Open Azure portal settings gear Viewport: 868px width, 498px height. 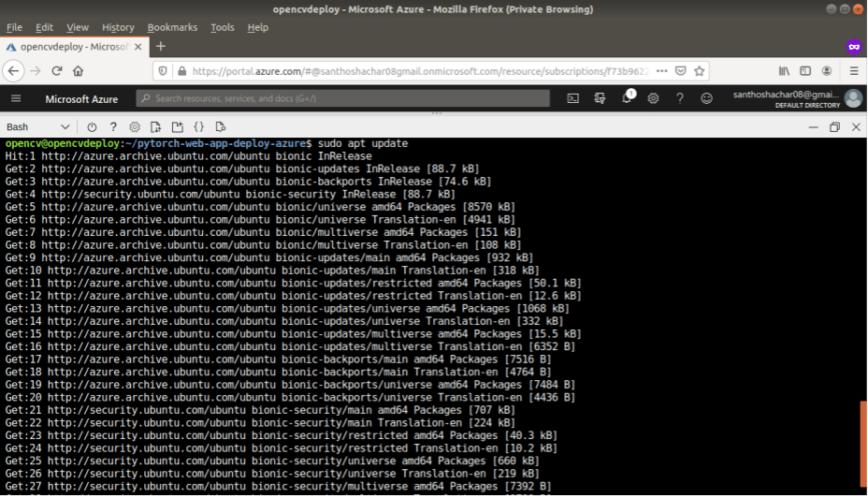(x=653, y=98)
